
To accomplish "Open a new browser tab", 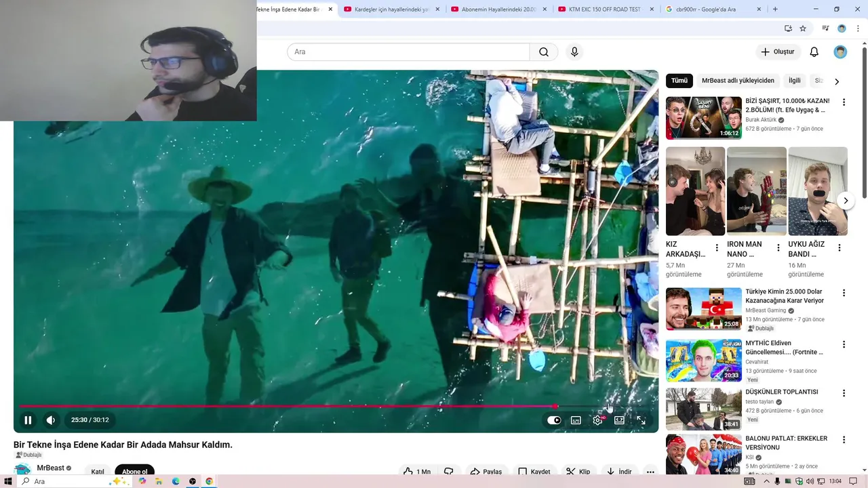I will click(775, 9).
